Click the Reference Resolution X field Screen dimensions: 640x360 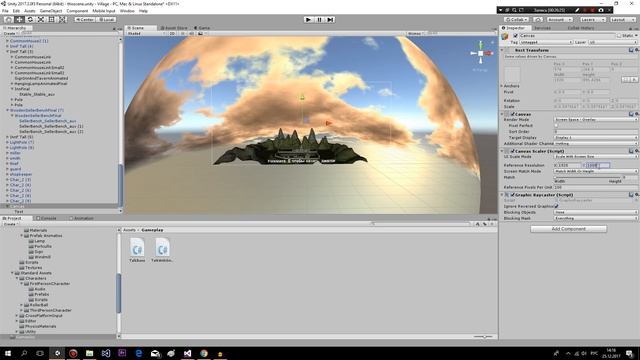tap(569, 165)
